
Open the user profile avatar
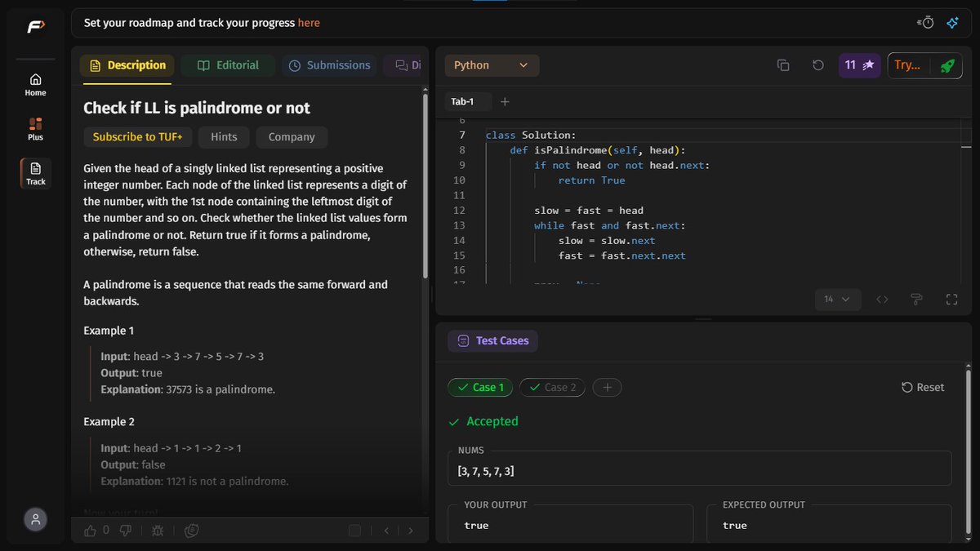35,519
